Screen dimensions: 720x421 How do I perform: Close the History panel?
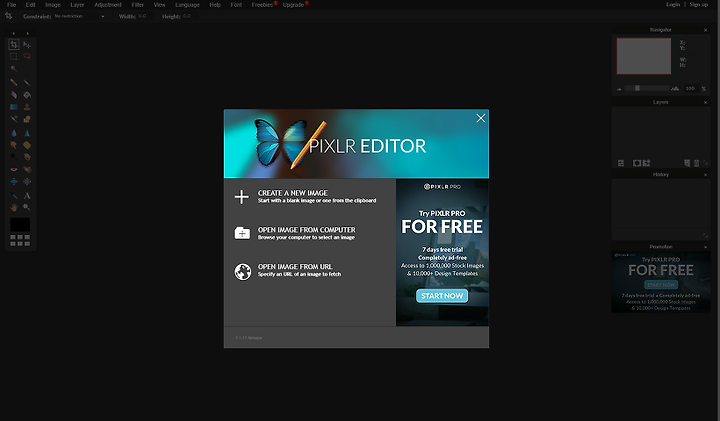(705, 175)
